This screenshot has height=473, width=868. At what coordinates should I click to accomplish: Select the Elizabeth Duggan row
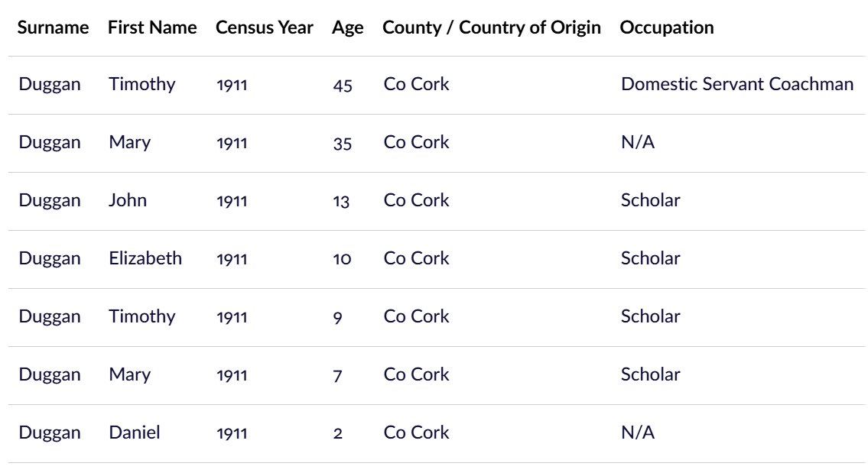(437, 260)
